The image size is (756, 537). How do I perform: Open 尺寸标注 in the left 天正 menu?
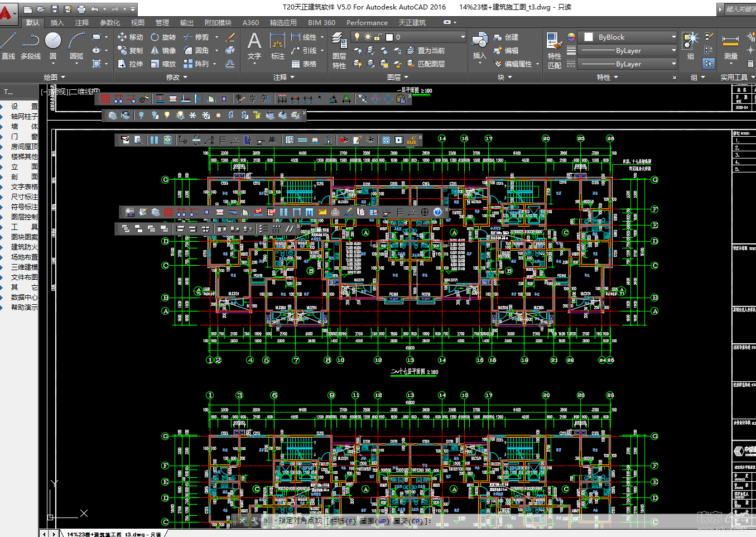(x=25, y=196)
